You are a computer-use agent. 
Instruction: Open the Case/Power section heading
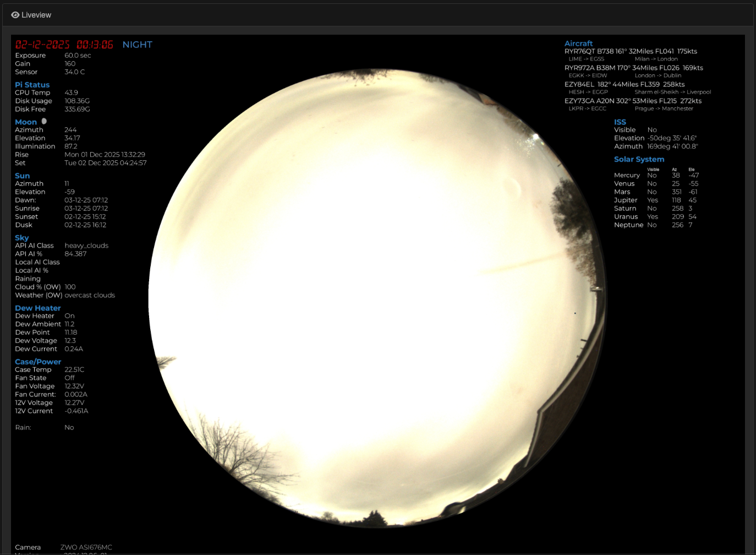[38, 362]
